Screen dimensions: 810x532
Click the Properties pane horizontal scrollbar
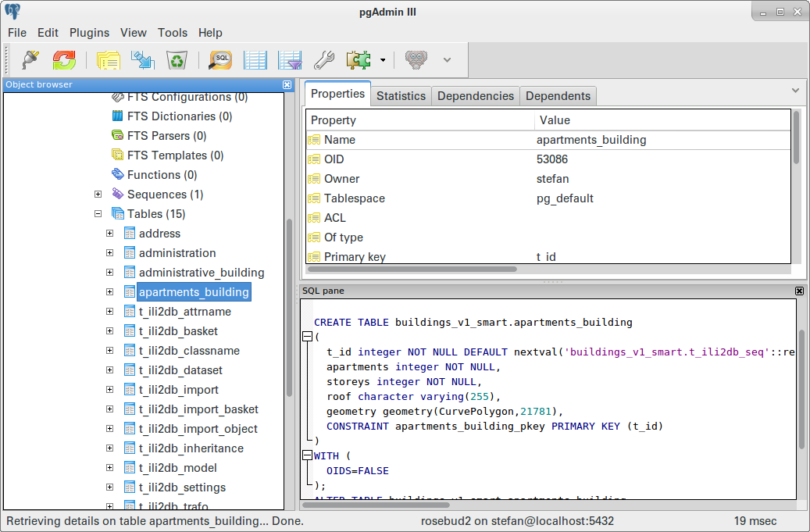pos(412,269)
